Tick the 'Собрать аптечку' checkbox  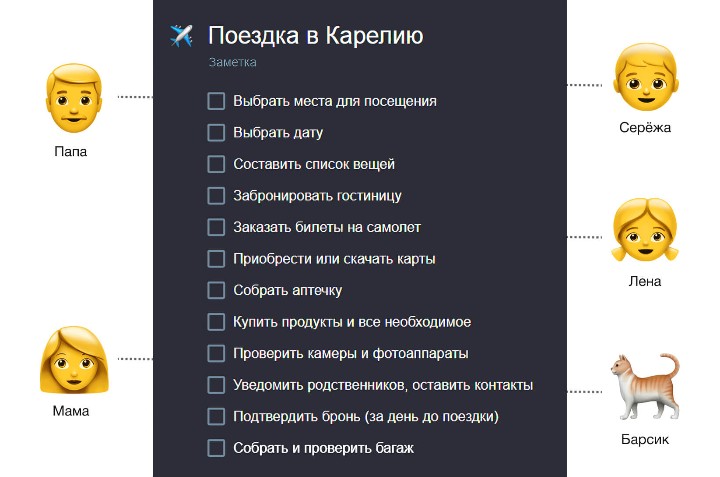[216, 290]
